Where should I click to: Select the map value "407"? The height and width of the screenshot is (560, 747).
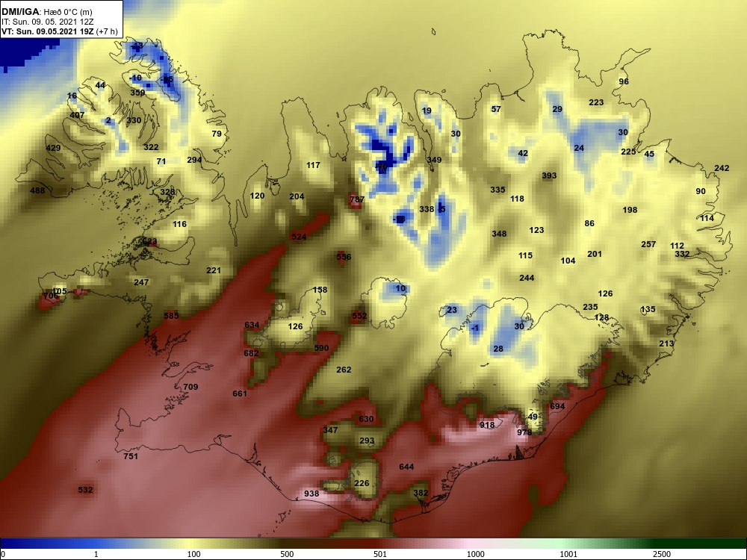(77, 115)
